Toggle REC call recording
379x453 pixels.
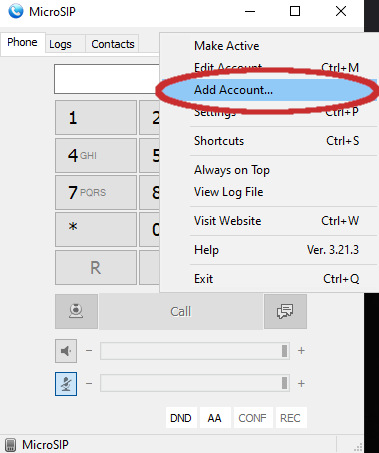[x=290, y=418]
